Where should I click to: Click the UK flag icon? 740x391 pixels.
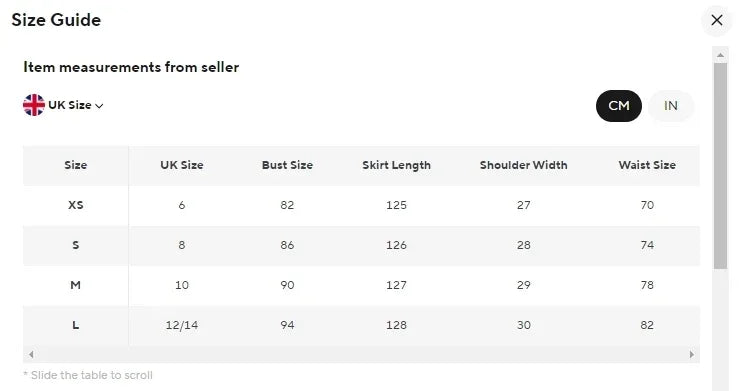(34, 105)
